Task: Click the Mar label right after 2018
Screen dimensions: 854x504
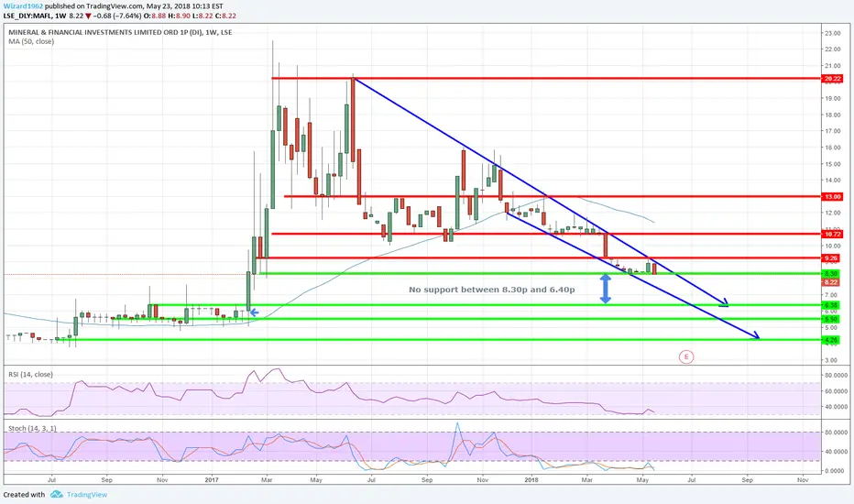Action: (586, 480)
